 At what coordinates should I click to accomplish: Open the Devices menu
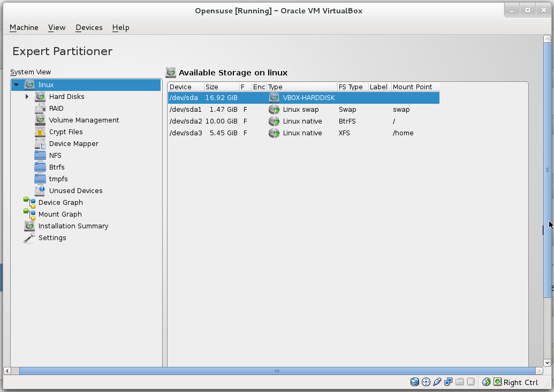[89, 27]
